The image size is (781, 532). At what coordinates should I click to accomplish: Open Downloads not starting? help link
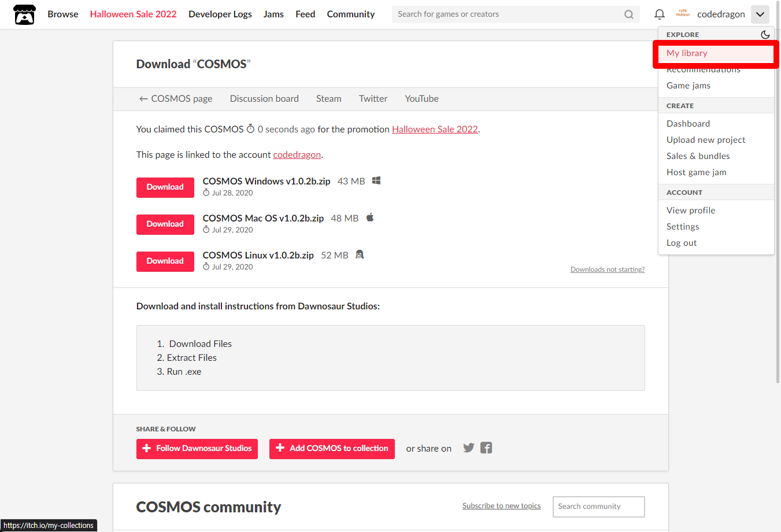[608, 269]
